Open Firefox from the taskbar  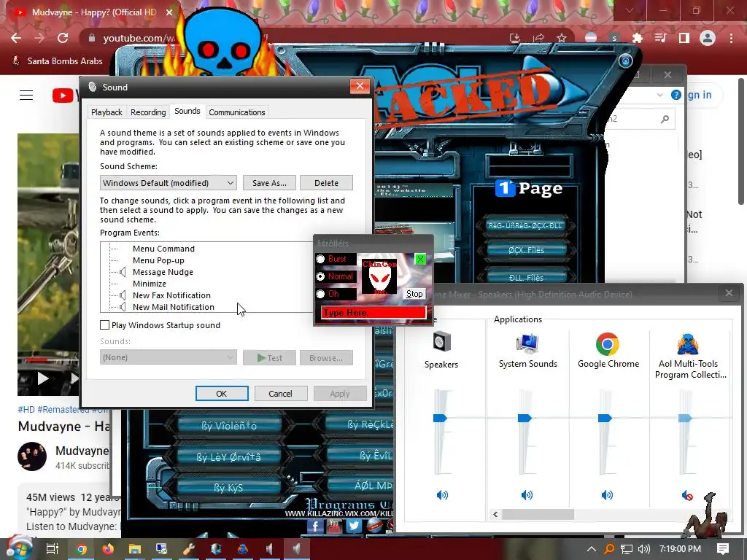[x=108, y=549]
